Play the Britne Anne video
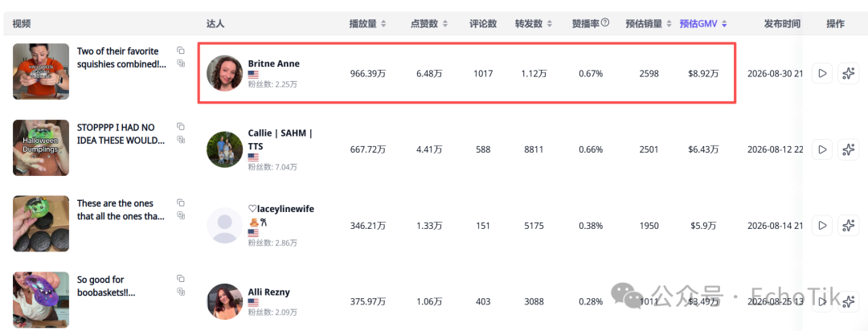Screen dimensions: 868x331 (x=822, y=73)
